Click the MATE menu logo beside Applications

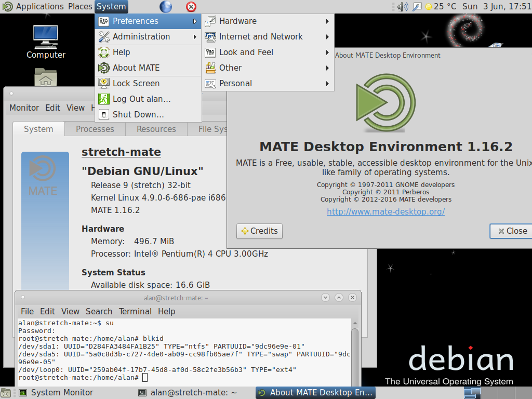coord(7,6)
